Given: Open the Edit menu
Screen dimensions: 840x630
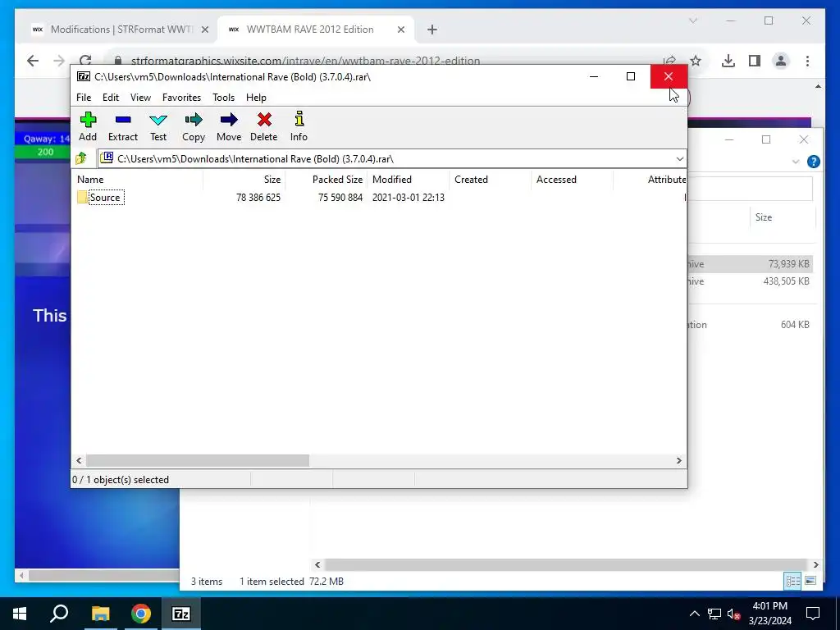Looking at the screenshot, I should click(111, 98).
